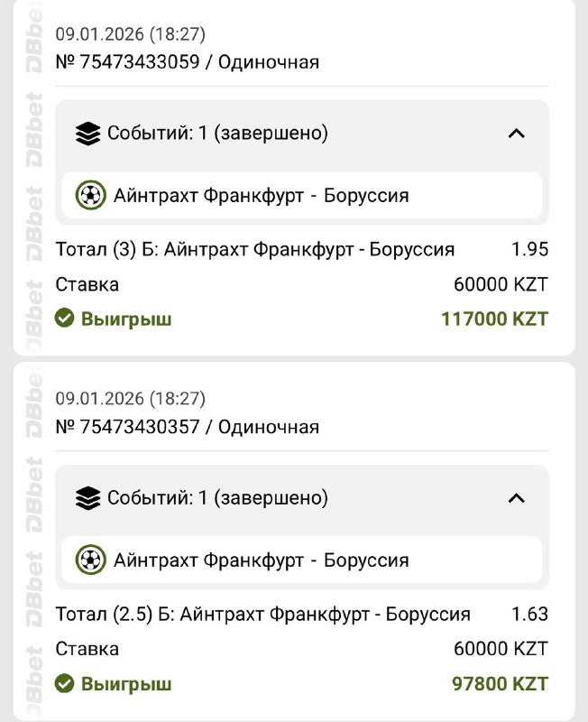Click the stack icon in bet 75473430357

coord(87,497)
